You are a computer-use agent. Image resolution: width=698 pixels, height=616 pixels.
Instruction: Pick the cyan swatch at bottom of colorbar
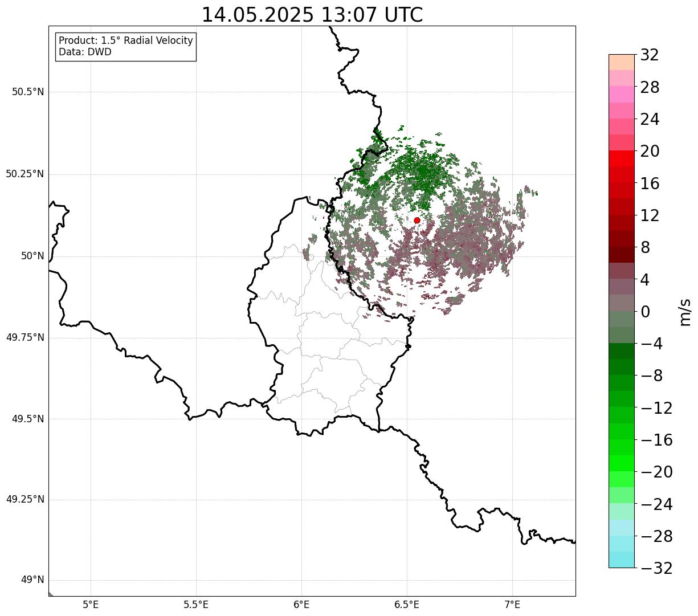621,560
